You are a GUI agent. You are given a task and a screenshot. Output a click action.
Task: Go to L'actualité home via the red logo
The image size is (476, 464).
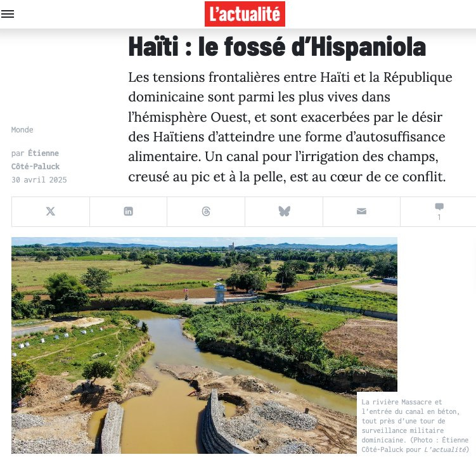[x=245, y=14]
